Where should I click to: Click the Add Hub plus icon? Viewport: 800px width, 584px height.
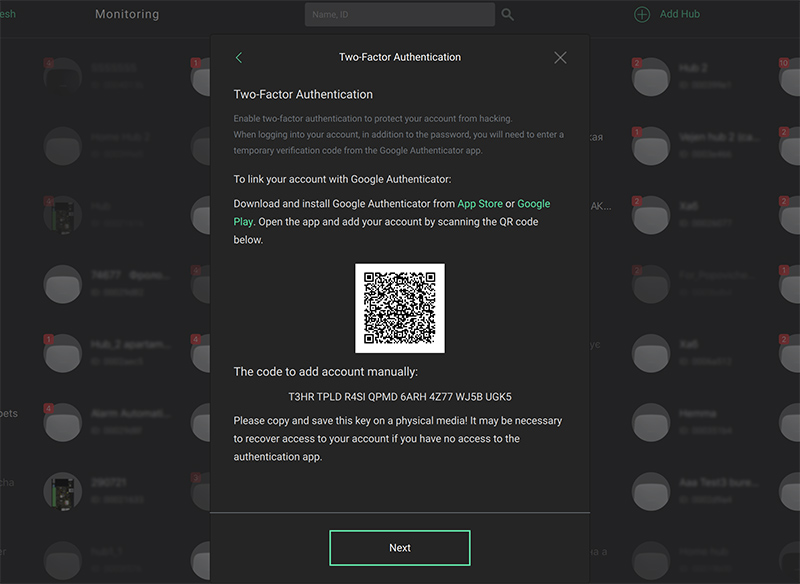(x=641, y=14)
